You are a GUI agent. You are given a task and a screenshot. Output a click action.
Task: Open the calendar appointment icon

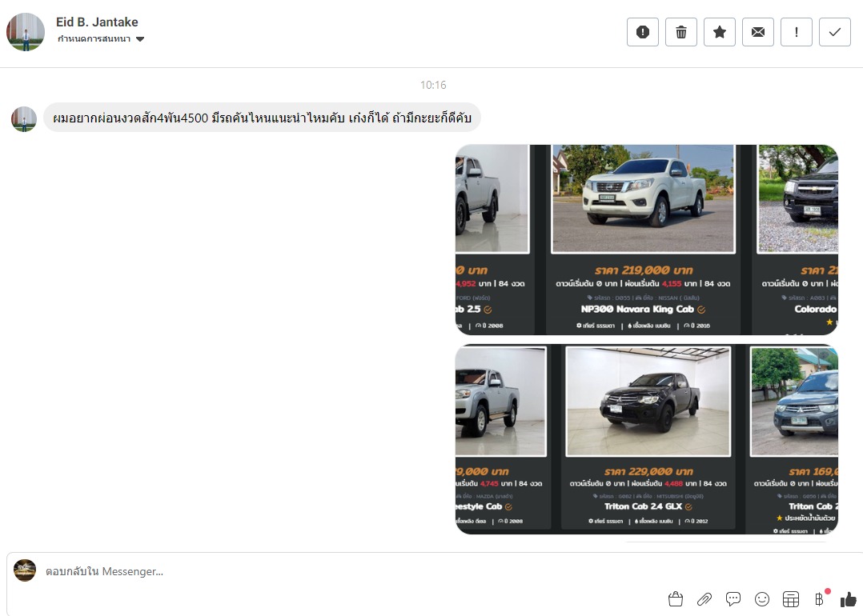pyautogui.click(x=791, y=598)
